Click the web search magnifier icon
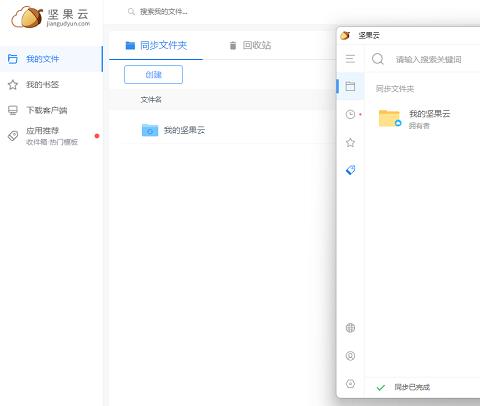 (x=131, y=12)
